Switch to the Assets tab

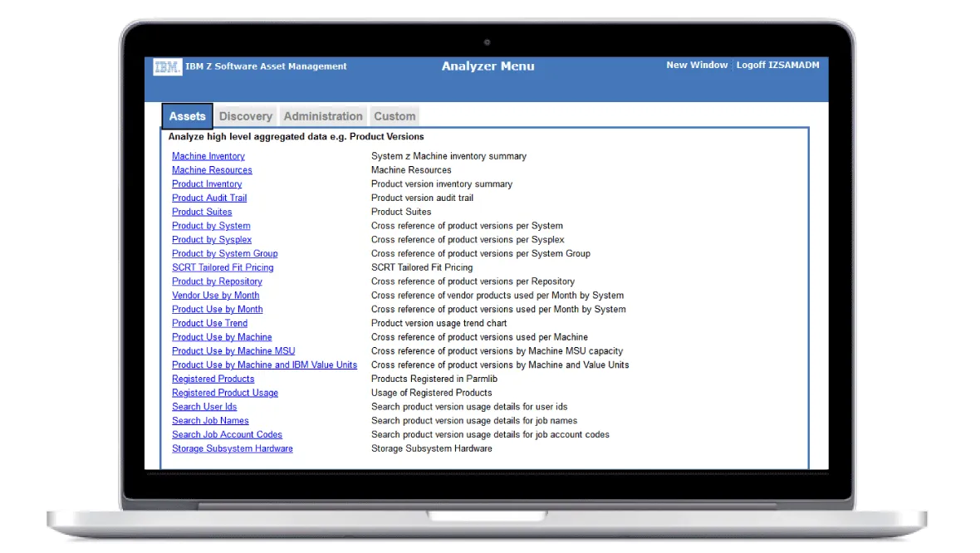tap(187, 116)
